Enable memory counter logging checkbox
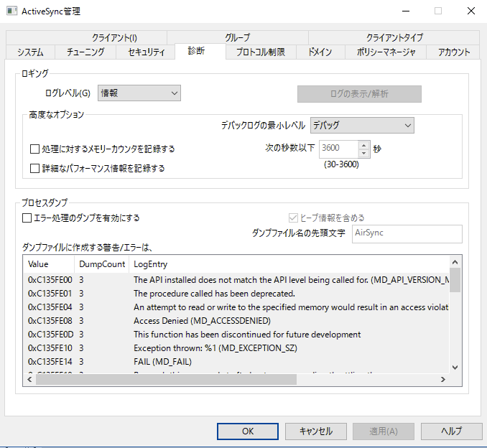 tap(34, 149)
